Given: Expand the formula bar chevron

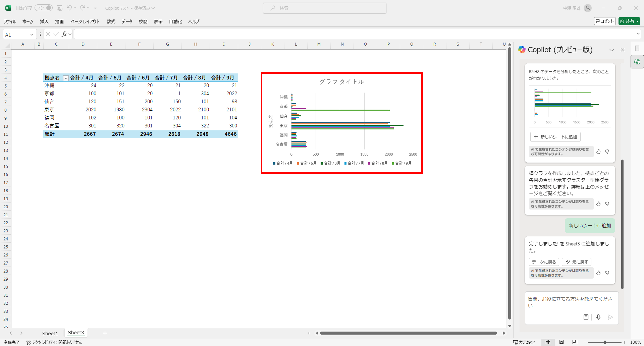Looking at the screenshot, I should pos(638,34).
